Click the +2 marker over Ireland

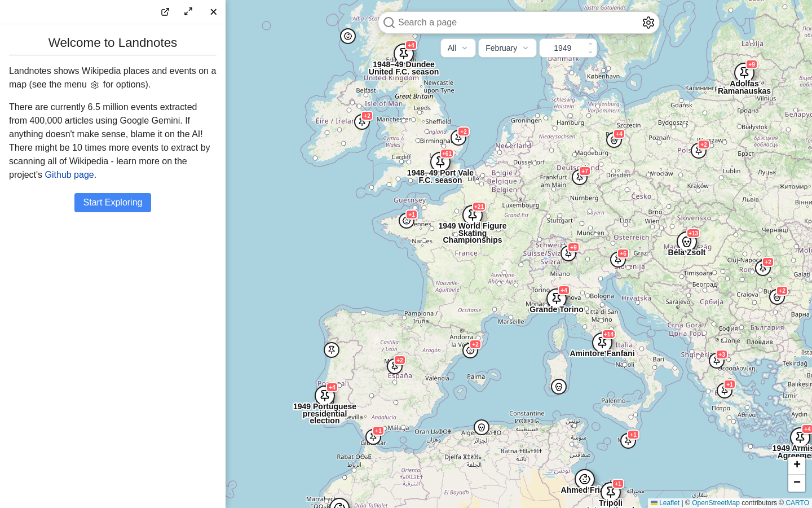tap(362, 121)
